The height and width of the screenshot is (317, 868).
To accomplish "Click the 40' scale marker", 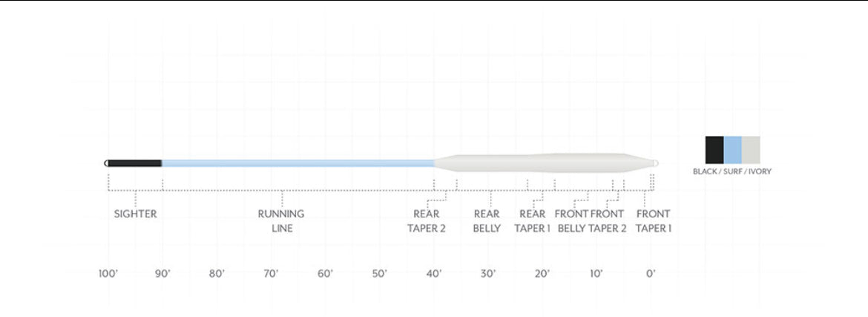I will (434, 274).
